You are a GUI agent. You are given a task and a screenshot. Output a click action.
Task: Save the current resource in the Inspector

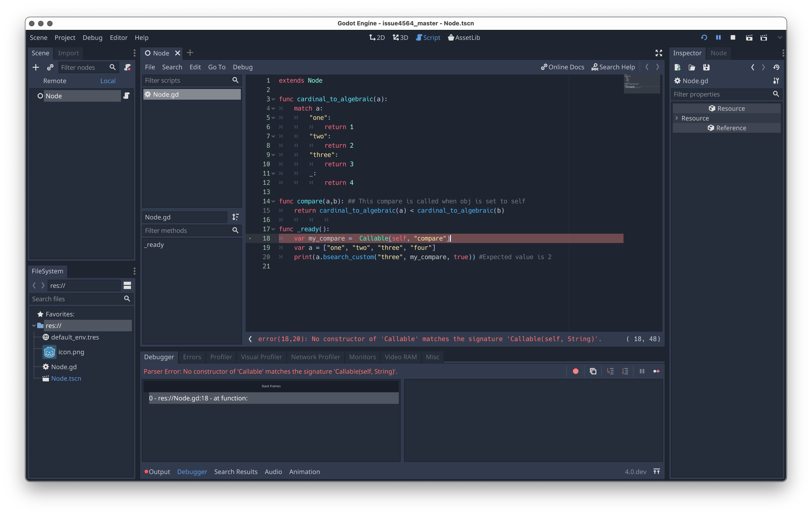pos(706,67)
